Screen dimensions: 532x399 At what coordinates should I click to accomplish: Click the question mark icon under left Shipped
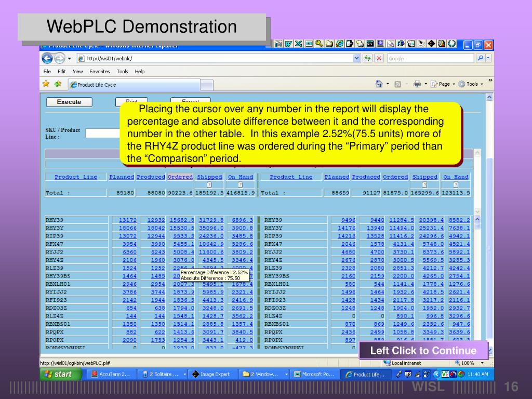tap(209, 185)
